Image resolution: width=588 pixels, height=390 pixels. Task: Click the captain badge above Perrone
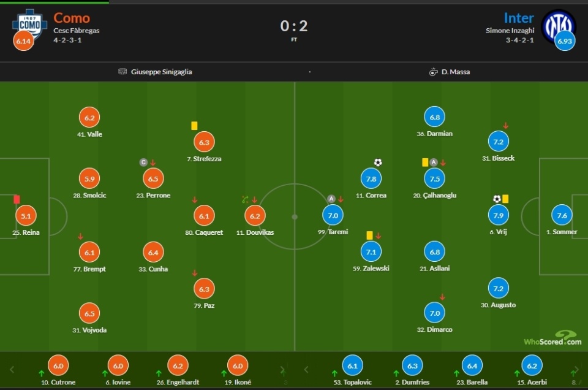pyautogui.click(x=143, y=162)
